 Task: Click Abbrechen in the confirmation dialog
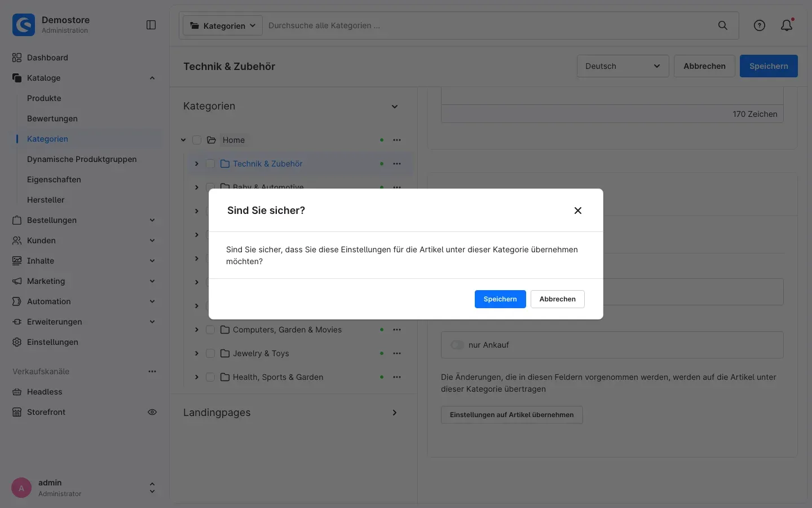pyautogui.click(x=558, y=299)
